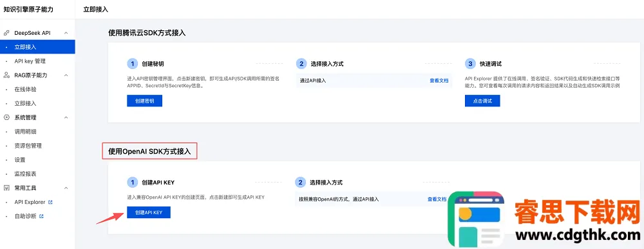The width and height of the screenshot is (644, 249).
Task: Click the 创建密钥 button
Action: [x=144, y=101]
